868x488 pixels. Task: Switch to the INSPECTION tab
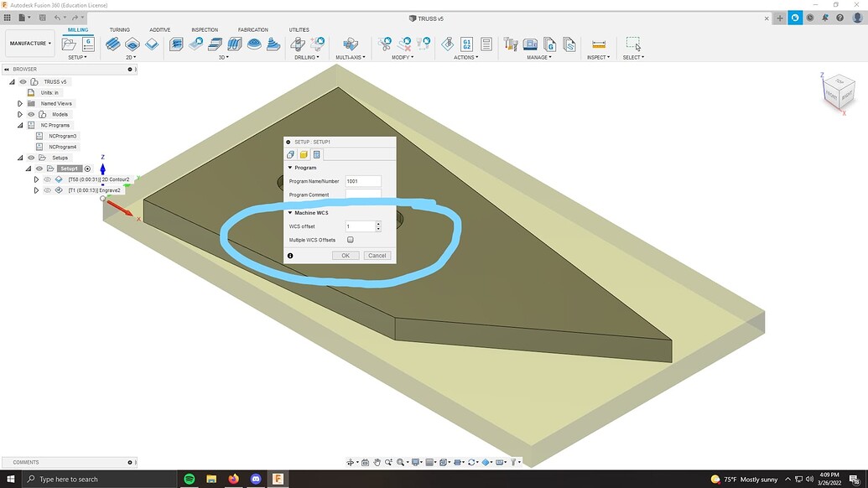[205, 30]
